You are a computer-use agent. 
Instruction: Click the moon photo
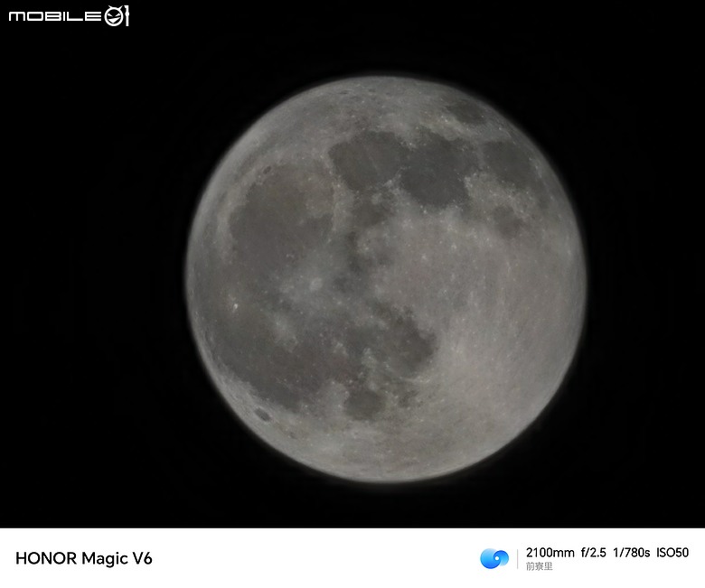click(352, 264)
